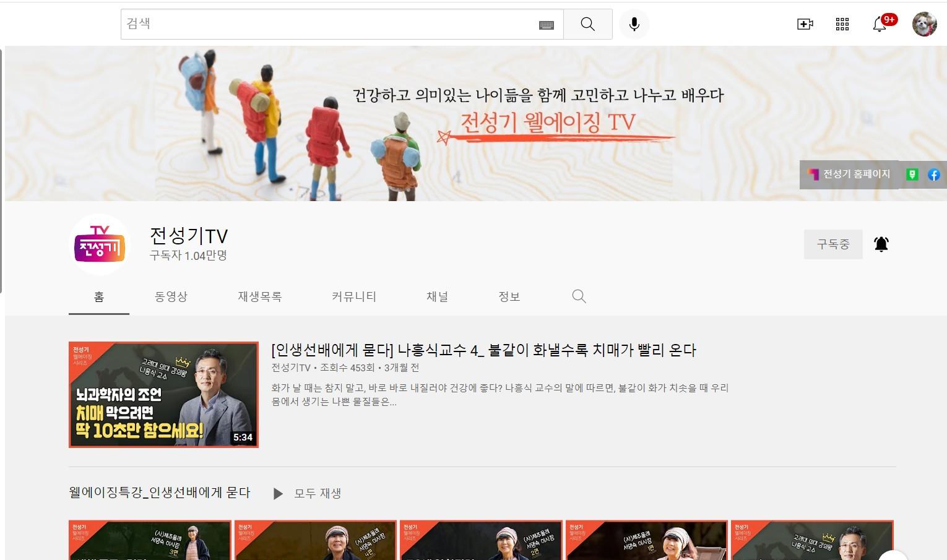Open the last playlist thumbnail with 나흥식 교수

pyautogui.click(x=812, y=540)
